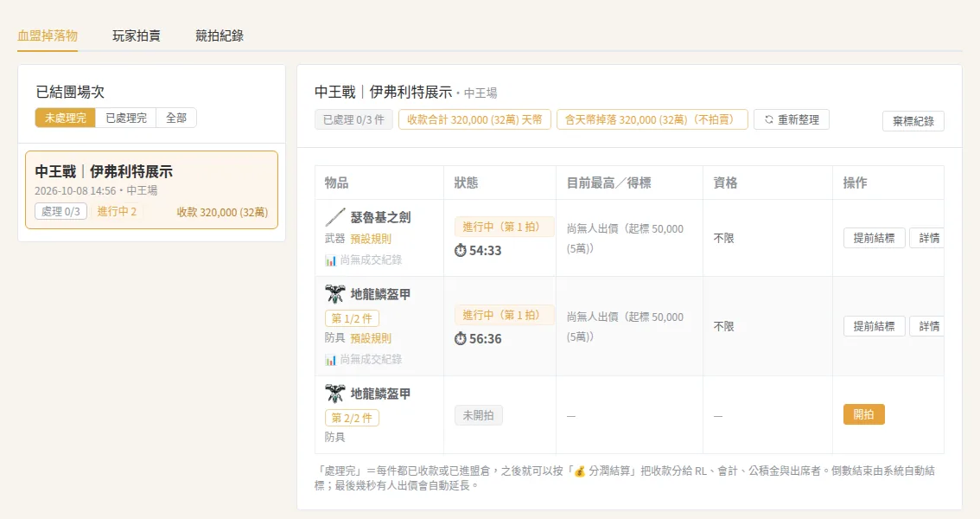Open the 中王戰｜伊弗利特展示 session card
The image size is (980, 519).
[152, 189]
